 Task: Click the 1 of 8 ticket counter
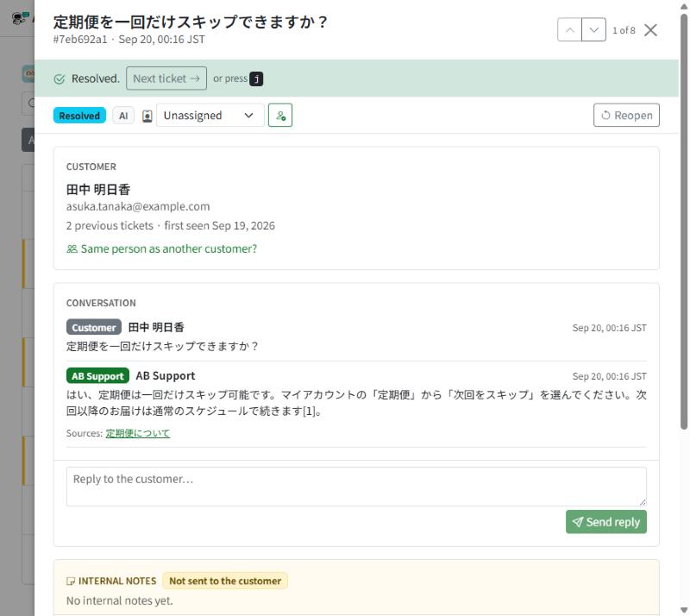point(624,30)
